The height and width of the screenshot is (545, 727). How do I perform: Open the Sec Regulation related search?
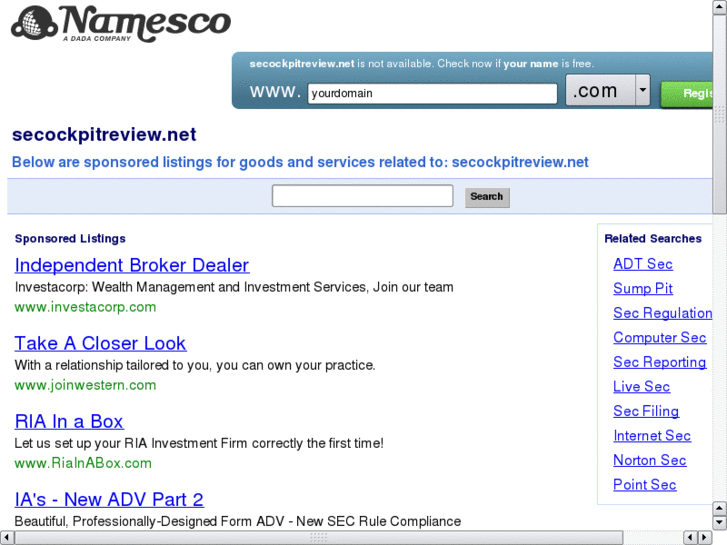[663, 313]
